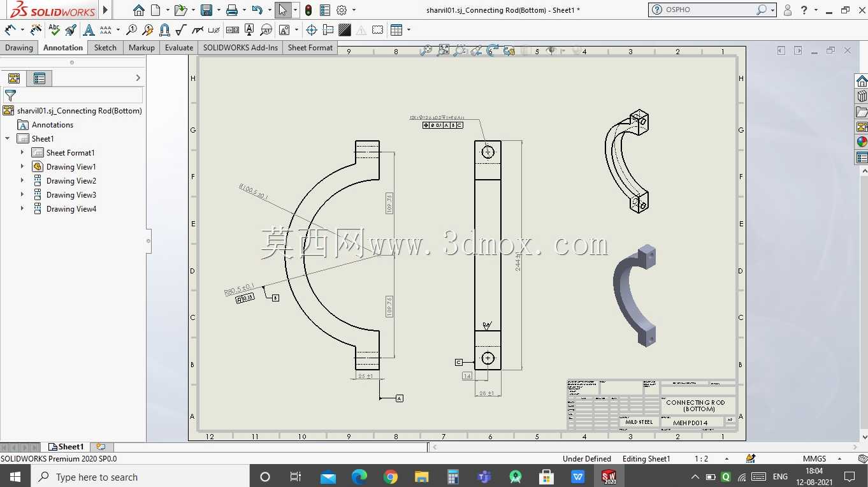
Task: Insert a Weld Symbol
Action: [198, 30]
